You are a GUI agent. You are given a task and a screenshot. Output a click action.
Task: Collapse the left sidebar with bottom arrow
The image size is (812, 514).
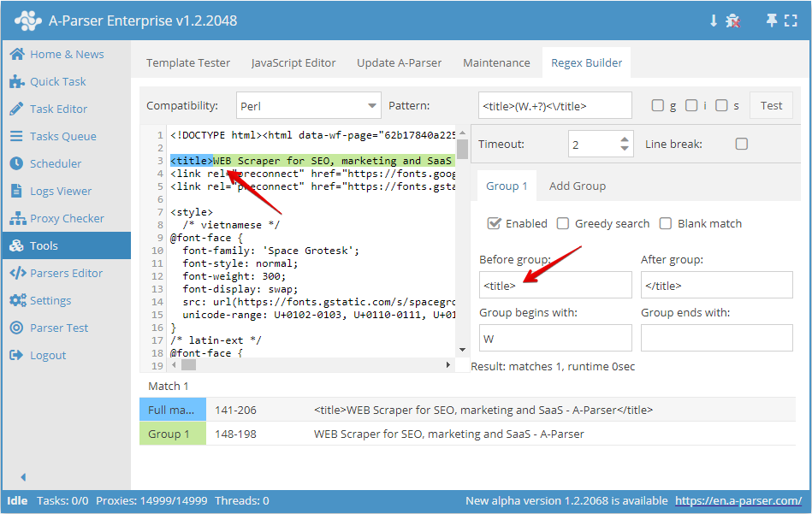[23, 476]
